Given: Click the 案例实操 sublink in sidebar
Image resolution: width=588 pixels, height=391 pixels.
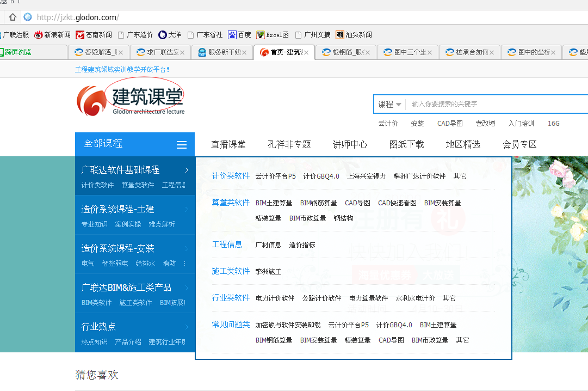Looking at the screenshot, I should coord(128,224).
